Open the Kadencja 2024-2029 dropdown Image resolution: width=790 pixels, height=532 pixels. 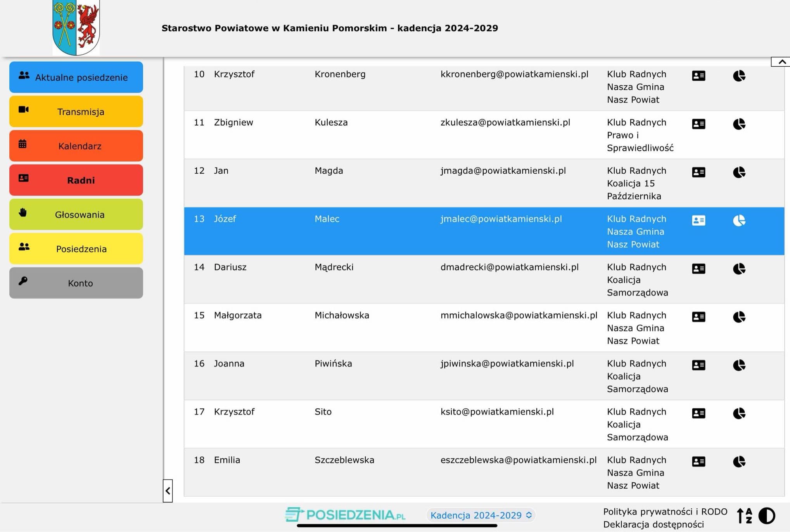(481, 515)
